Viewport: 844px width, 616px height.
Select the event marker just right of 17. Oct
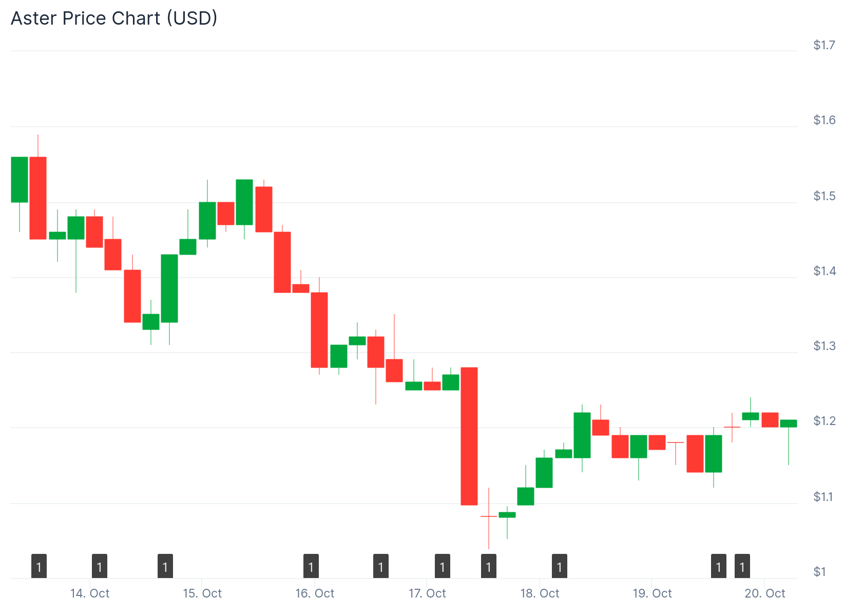pyautogui.click(x=443, y=566)
